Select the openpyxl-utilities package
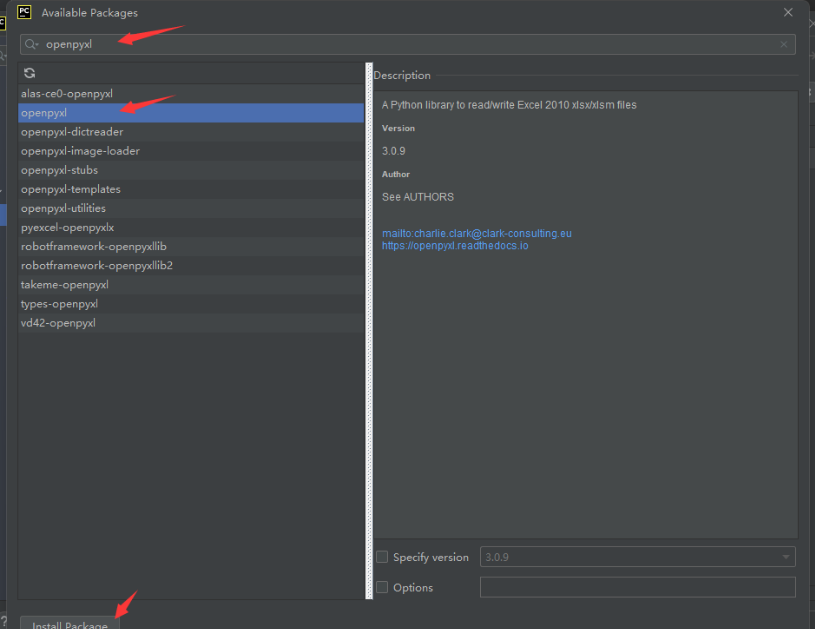815x629 pixels. [191, 208]
